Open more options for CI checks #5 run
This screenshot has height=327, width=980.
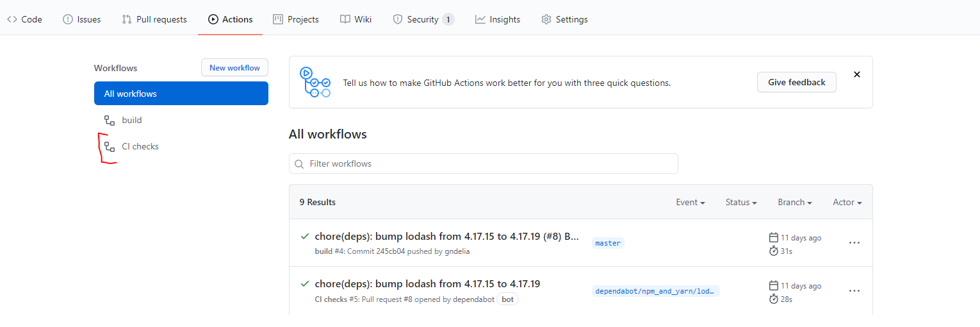coord(854,290)
